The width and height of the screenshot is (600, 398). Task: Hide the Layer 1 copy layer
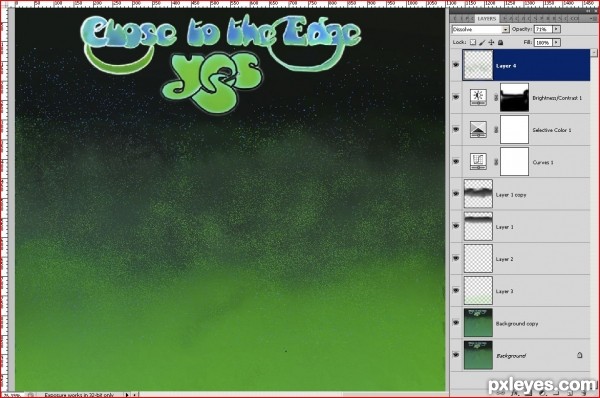456,194
